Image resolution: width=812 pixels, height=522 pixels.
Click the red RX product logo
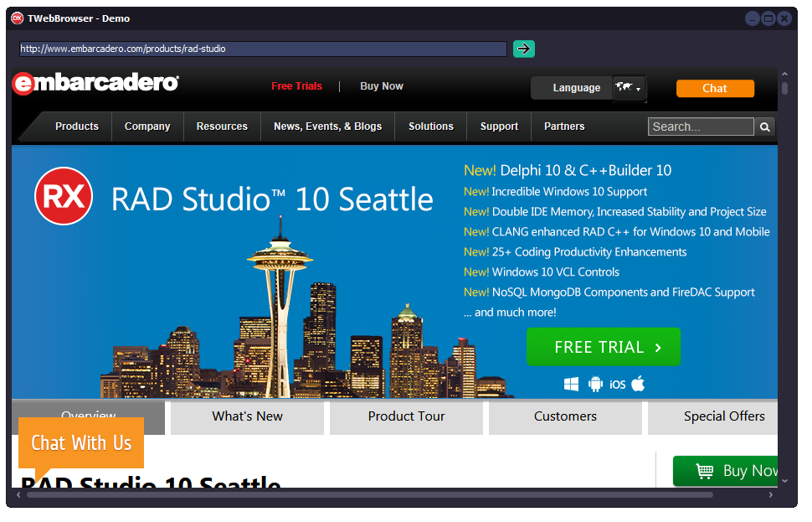pos(64,196)
